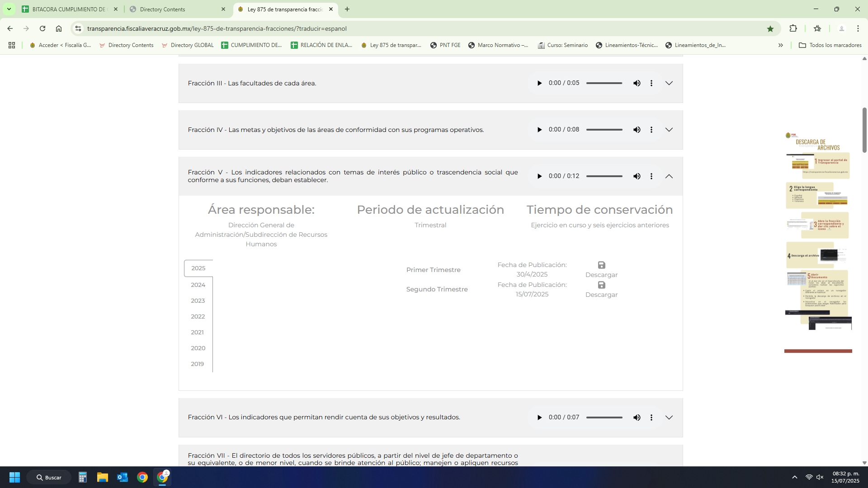Expand the Fracción III section

pyautogui.click(x=669, y=83)
